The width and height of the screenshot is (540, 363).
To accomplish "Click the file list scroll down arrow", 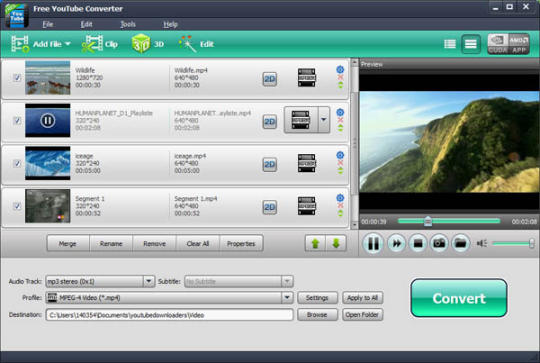I will (x=354, y=225).
